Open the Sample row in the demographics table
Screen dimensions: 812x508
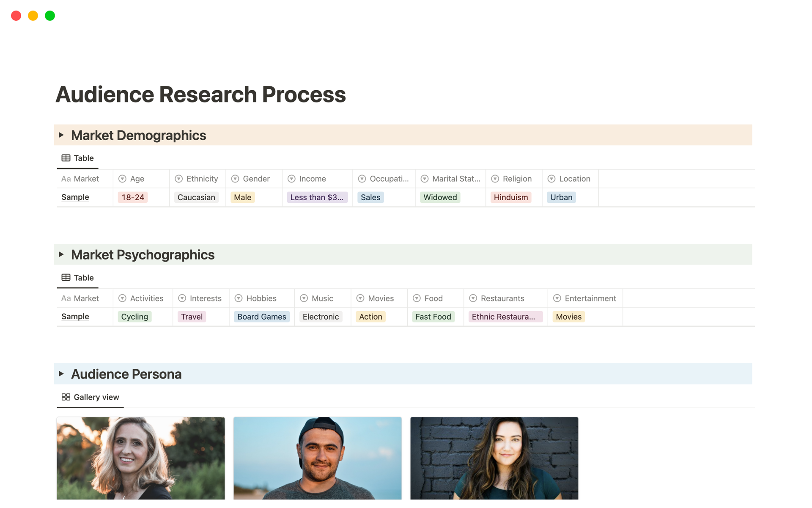tap(75, 197)
